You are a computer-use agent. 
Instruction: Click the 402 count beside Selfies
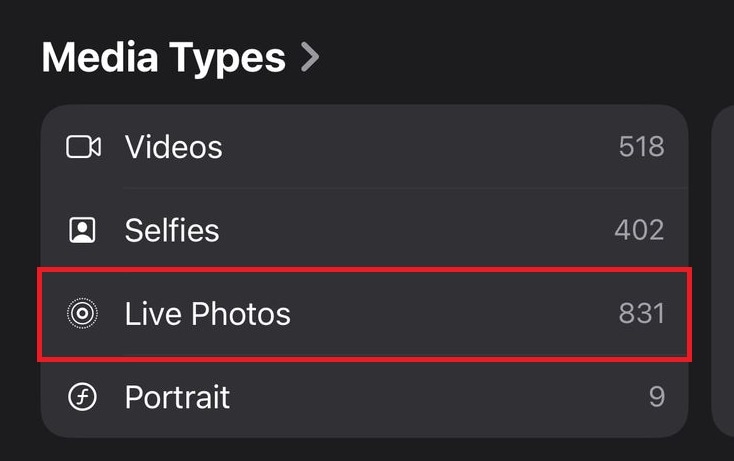click(639, 231)
